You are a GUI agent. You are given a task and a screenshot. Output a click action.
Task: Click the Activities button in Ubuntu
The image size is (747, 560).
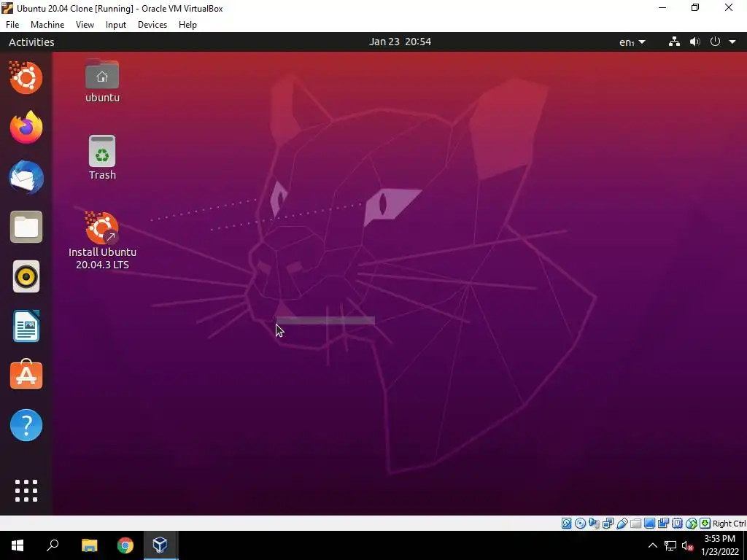(31, 42)
